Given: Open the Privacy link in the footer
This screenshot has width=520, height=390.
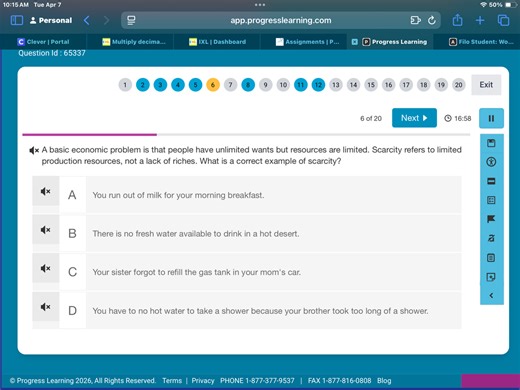Looking at the screenshot, I should (x=203, y=381).
